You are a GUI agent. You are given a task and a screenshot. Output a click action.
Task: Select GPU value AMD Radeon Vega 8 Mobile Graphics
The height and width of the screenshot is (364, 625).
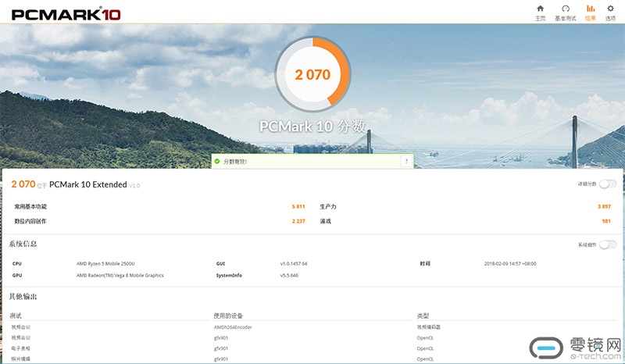[120, 275]
